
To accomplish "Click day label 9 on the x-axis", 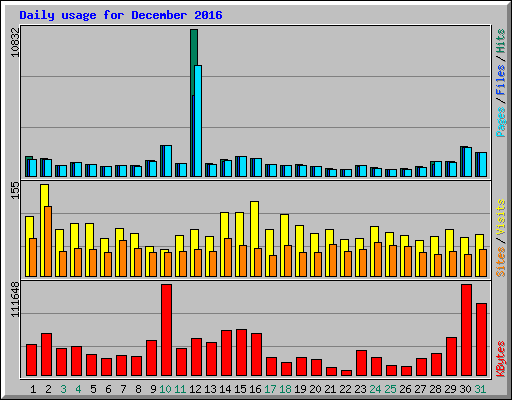I will click(x=153, y=389).
